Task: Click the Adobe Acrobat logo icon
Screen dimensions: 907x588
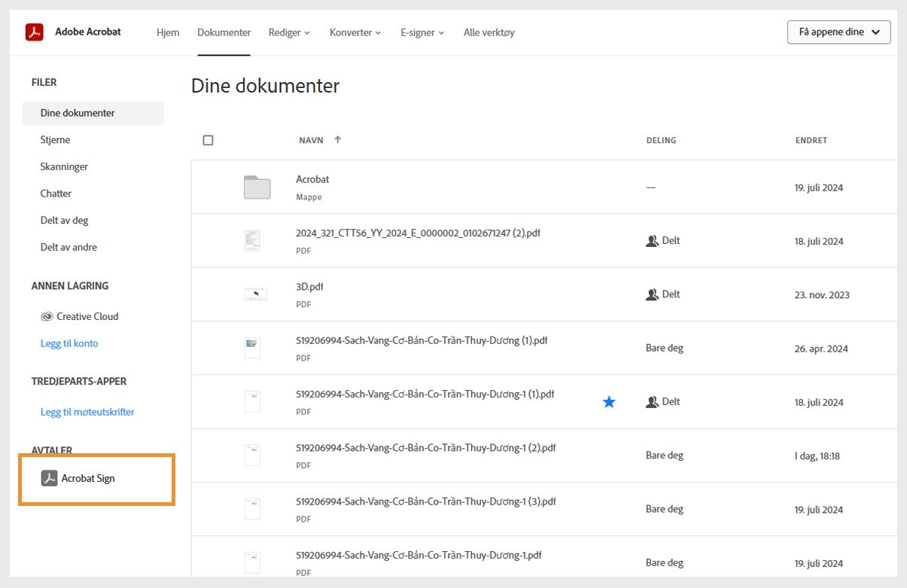Action: click(x=35, y=32)
